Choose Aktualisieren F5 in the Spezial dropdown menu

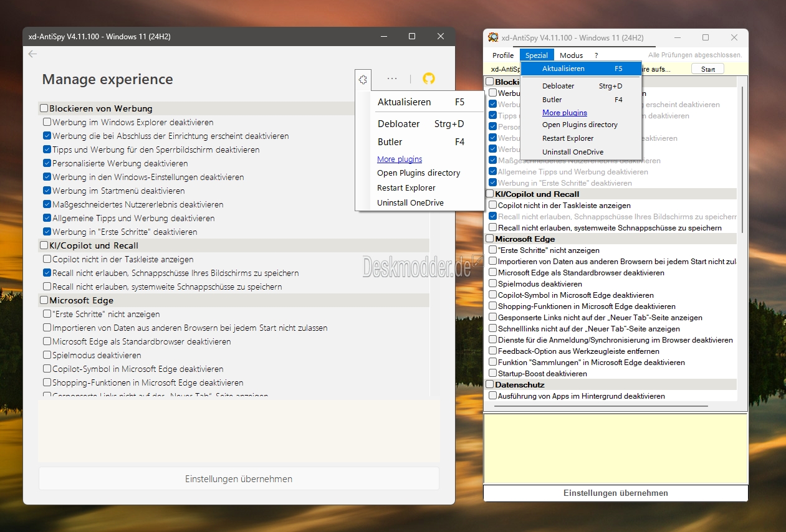581,69
